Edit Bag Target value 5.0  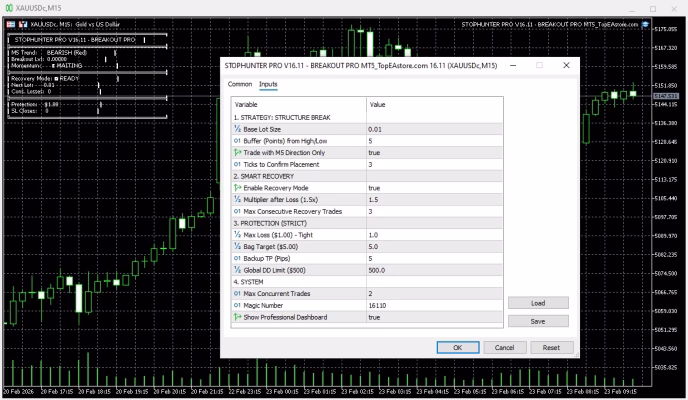(434, 246)
